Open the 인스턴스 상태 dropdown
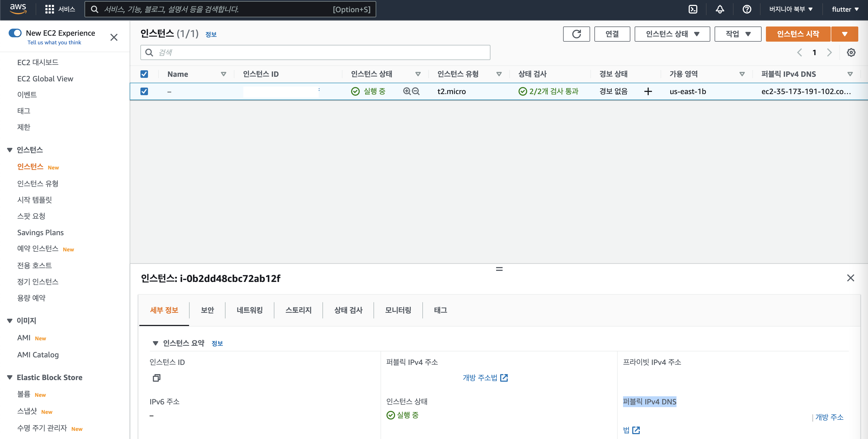Image resolution: width=868 pixels, height=439 pixels. [672, 34]
